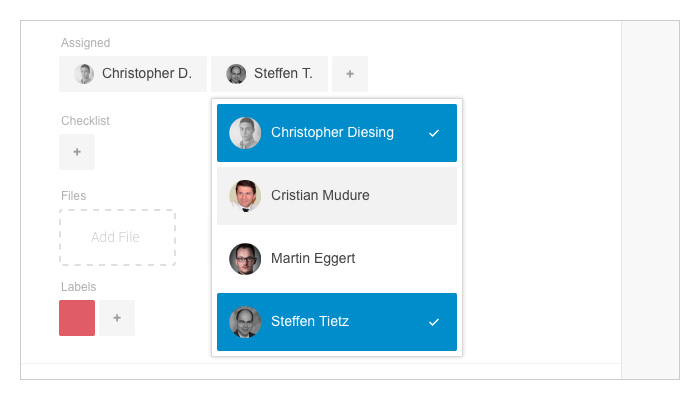Click the plus icon to assign another person

tap(350, 74)
